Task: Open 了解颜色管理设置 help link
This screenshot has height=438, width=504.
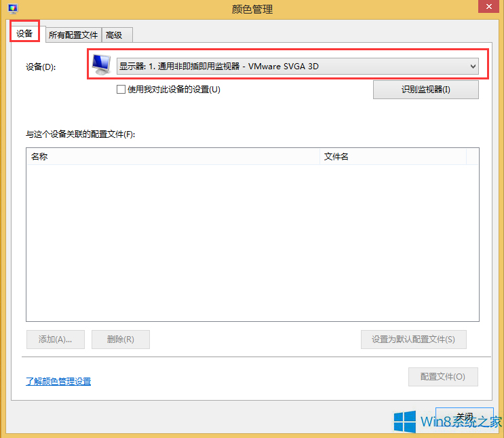Action: point(58,382)
